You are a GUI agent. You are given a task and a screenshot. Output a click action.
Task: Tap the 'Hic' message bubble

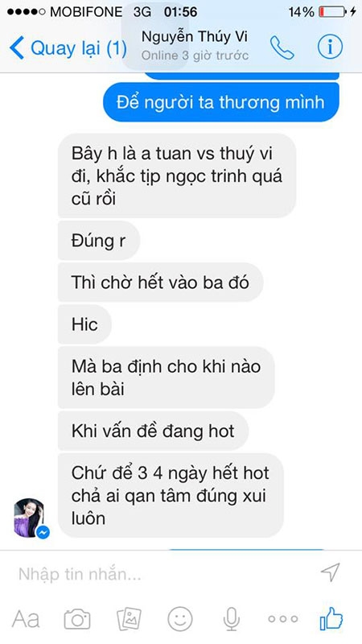coord(84,324)
